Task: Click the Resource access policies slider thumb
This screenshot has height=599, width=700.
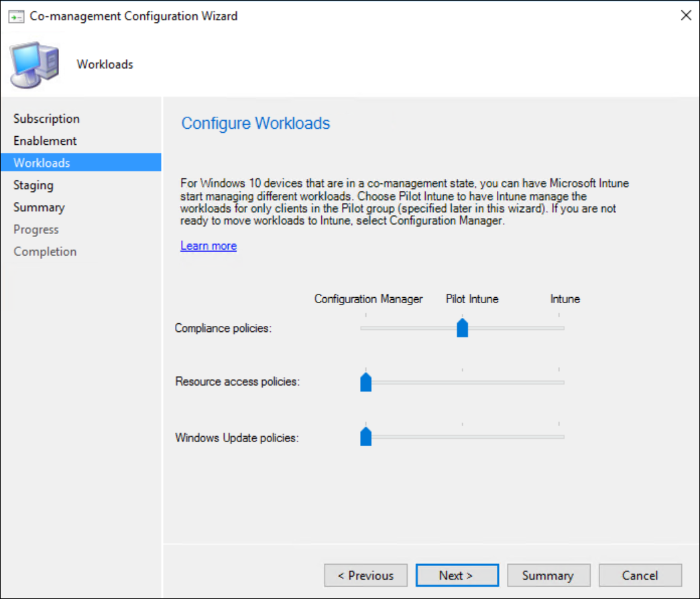Action: coord(366,382)
